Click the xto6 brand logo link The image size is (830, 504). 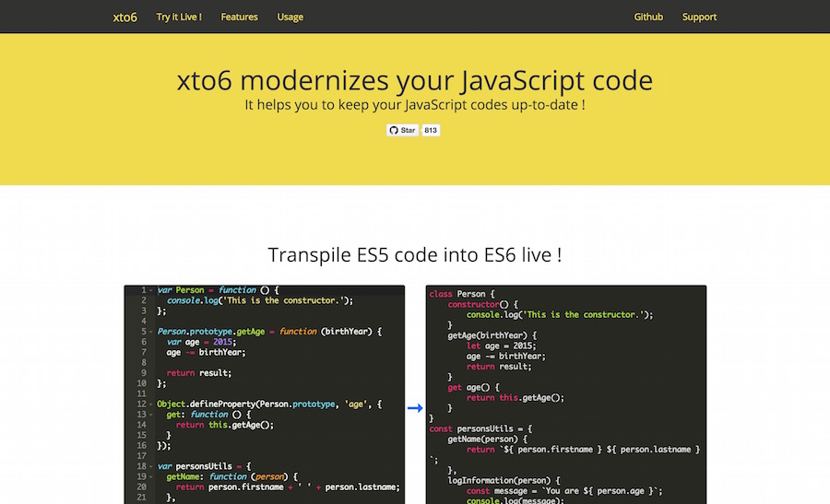point(125,17)
